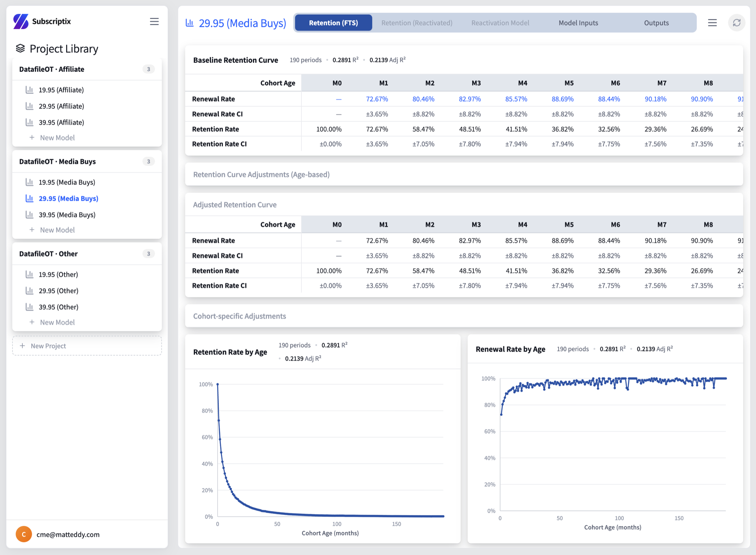Open the main panel hamburger menu
Image resolution: width=756 pixels, height=555 pixels.
coord(713,23)
